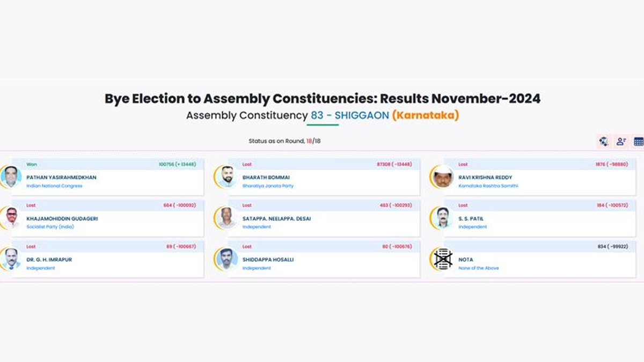Open the Bharatiya Janata Party link
The height and width of the screenshot is (362, 644).
[x=268, y=186]
